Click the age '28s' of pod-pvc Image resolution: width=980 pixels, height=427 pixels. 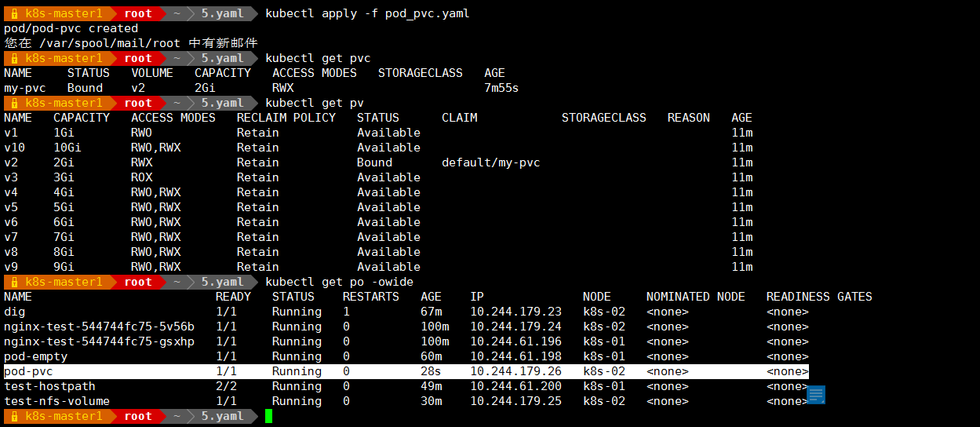[431, 371]
